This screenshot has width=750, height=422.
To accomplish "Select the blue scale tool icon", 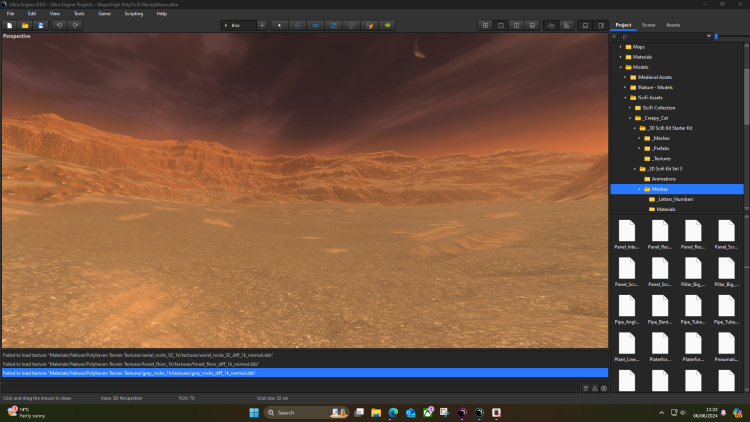I will coord(334,25).
